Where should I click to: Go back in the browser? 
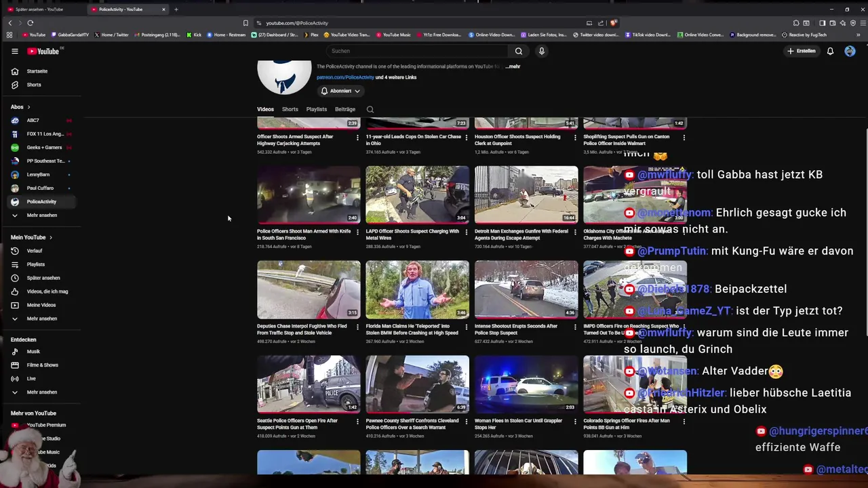(x=9, y=23)
